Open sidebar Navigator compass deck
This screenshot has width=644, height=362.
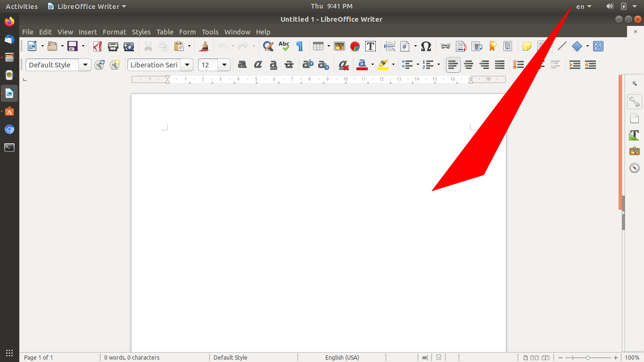point(635,168)
